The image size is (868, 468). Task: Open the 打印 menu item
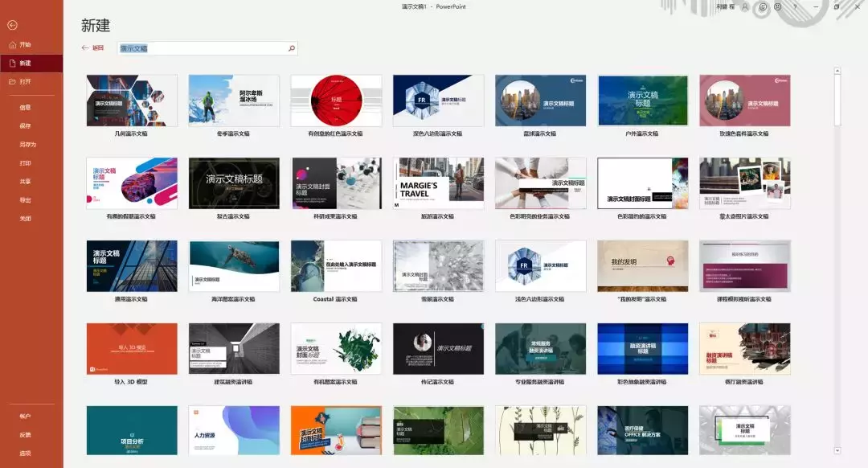(x=26, y=163)
